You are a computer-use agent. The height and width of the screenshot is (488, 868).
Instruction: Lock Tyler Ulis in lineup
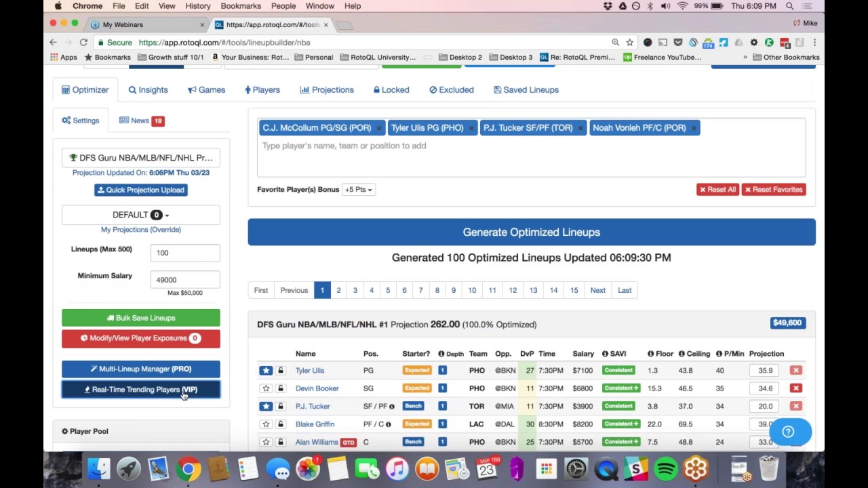pyautogui.click(x=280, y=371)
